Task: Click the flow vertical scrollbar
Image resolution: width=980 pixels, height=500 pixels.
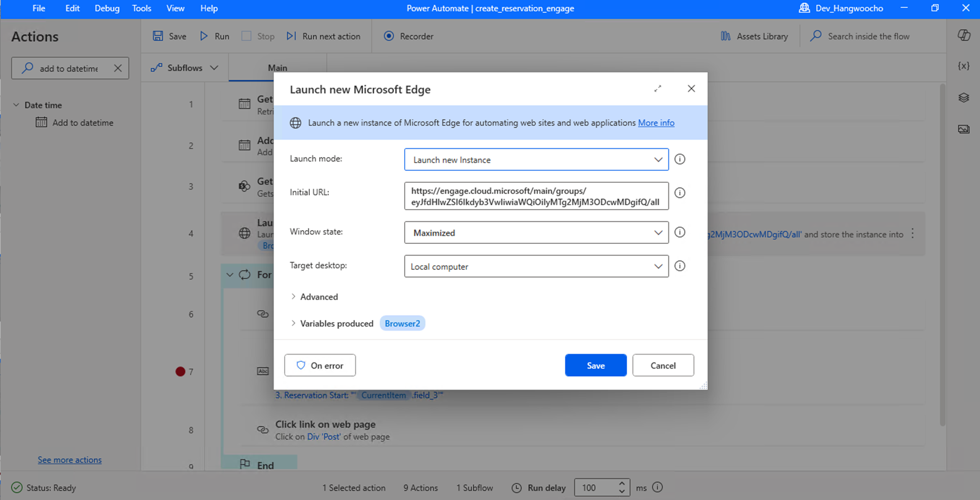Action: [942, 255]
